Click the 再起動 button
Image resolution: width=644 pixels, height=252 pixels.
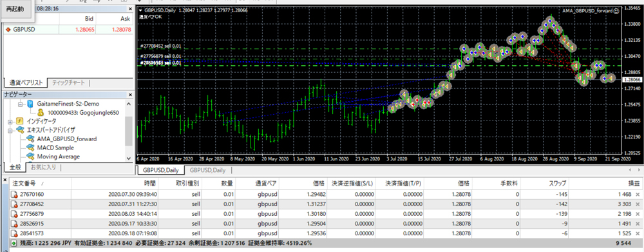(x=15, y=9)
